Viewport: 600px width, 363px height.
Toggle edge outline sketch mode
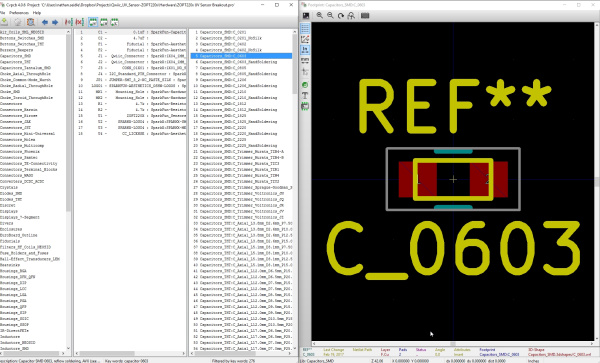[305, 106]
